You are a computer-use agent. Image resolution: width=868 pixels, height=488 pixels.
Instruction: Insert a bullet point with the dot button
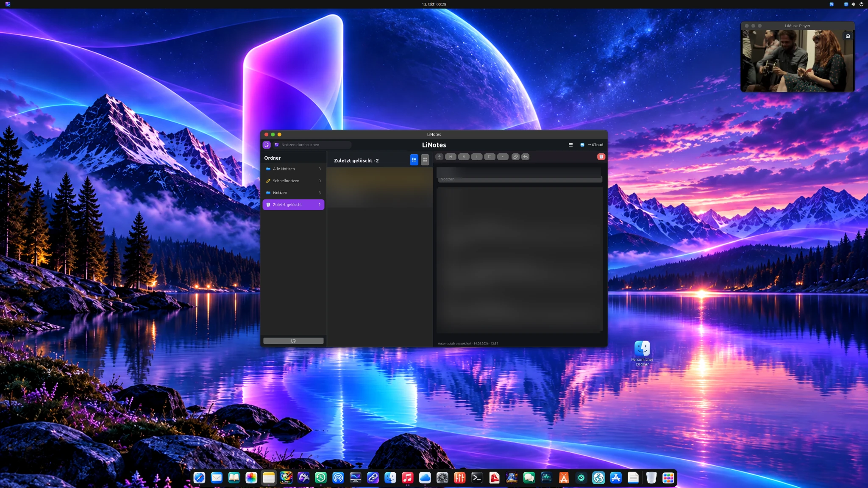tap(503, 157)
